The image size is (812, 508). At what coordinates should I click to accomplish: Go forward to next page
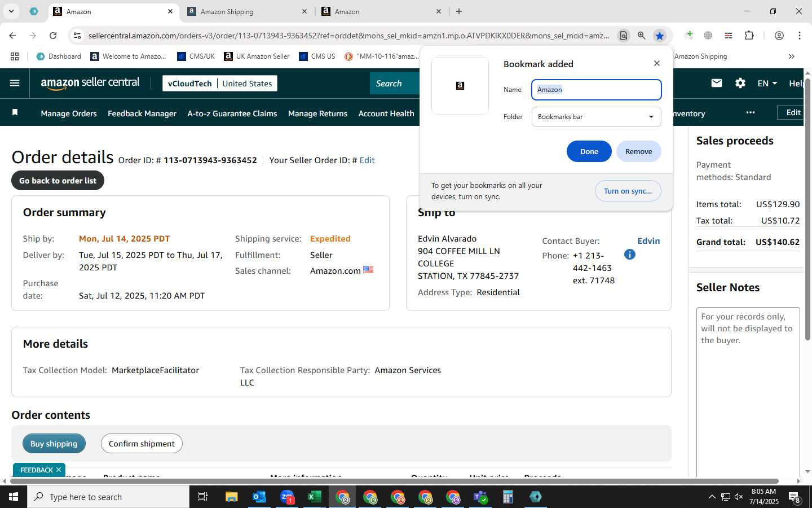click(x=33, y=36)
